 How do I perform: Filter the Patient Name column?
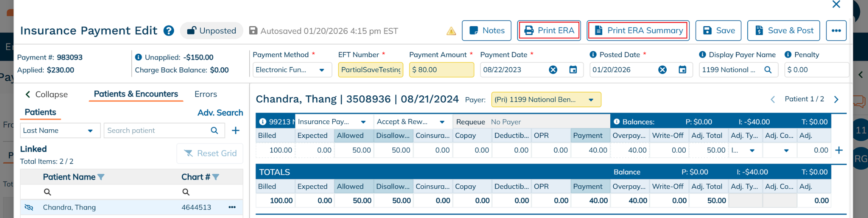click(101, 177)
